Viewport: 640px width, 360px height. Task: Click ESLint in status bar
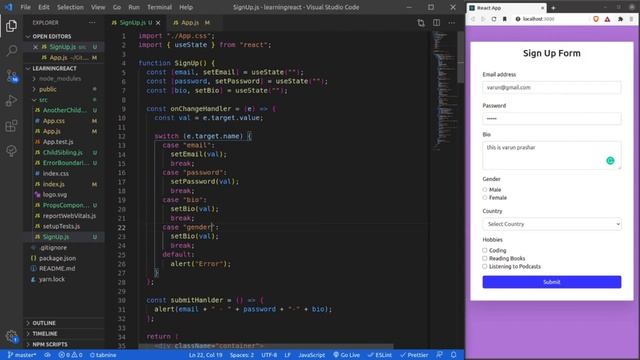point(380,355)
